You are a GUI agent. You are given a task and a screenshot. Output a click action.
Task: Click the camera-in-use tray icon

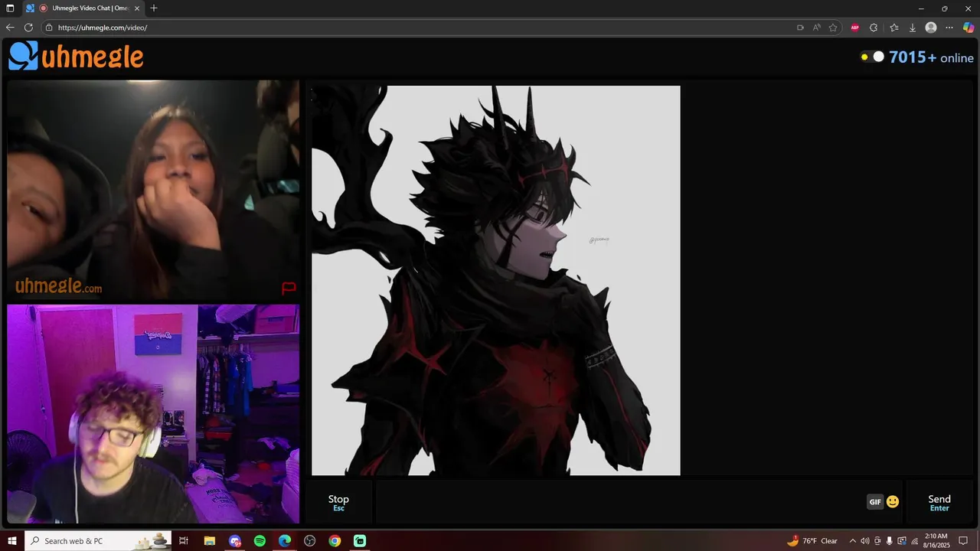point(877,541)
